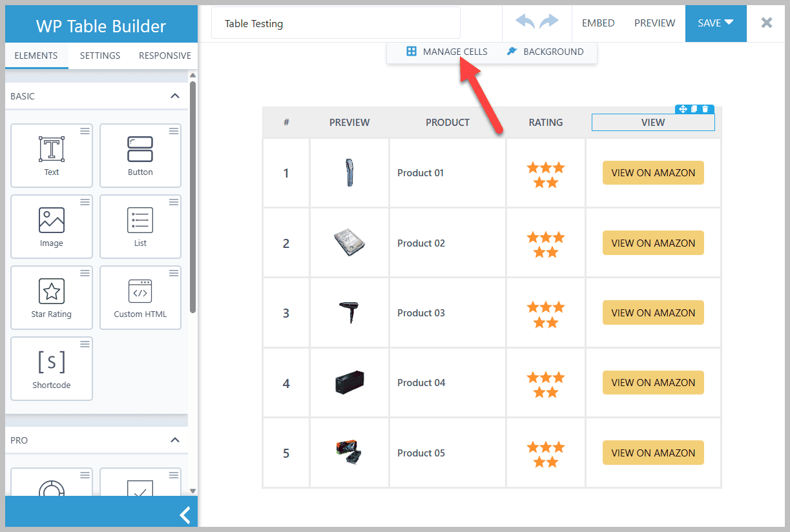Click the EMBED button

pyautogui.click(x=598, y=23)
